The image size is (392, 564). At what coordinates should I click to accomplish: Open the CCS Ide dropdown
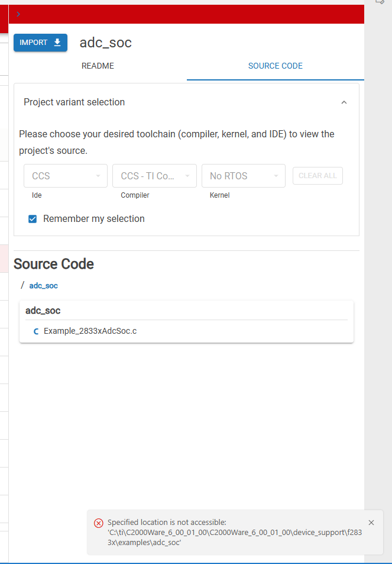tap(66, 176)
